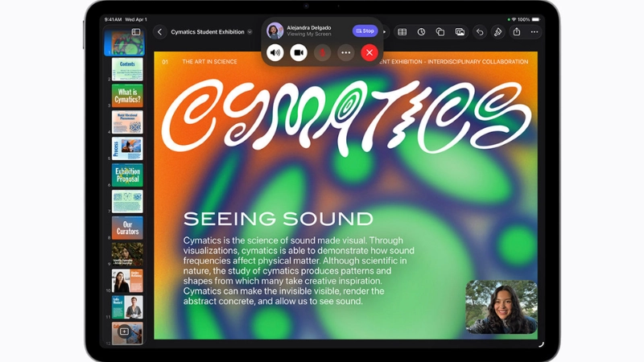Go back to the document manager
Image resolution: width=644 pixels, height=362 pixels.
159,32
